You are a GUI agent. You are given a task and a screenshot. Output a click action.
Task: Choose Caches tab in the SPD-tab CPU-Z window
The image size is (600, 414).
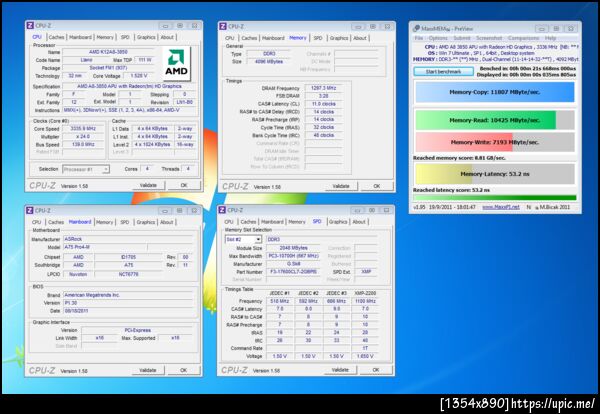248,222
